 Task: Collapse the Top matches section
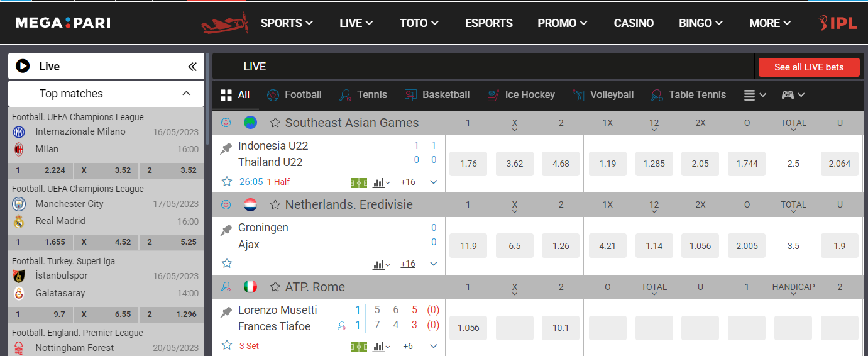186,94
